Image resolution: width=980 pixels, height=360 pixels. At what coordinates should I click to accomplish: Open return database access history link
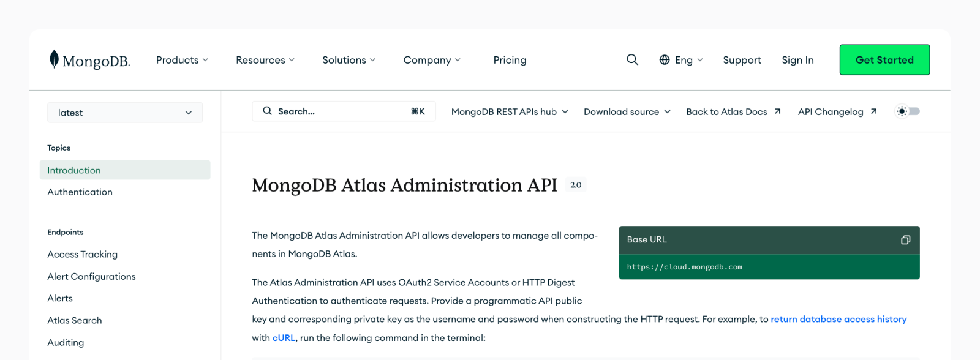838,319
